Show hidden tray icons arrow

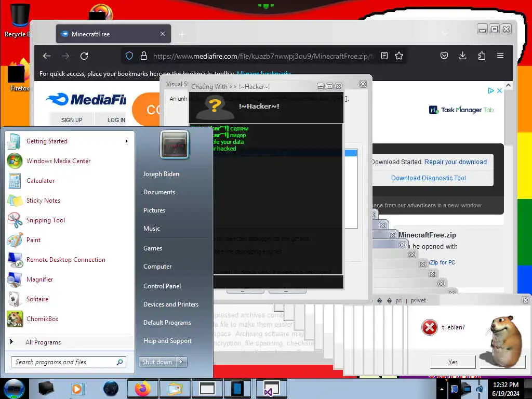[x=442, y=389]
